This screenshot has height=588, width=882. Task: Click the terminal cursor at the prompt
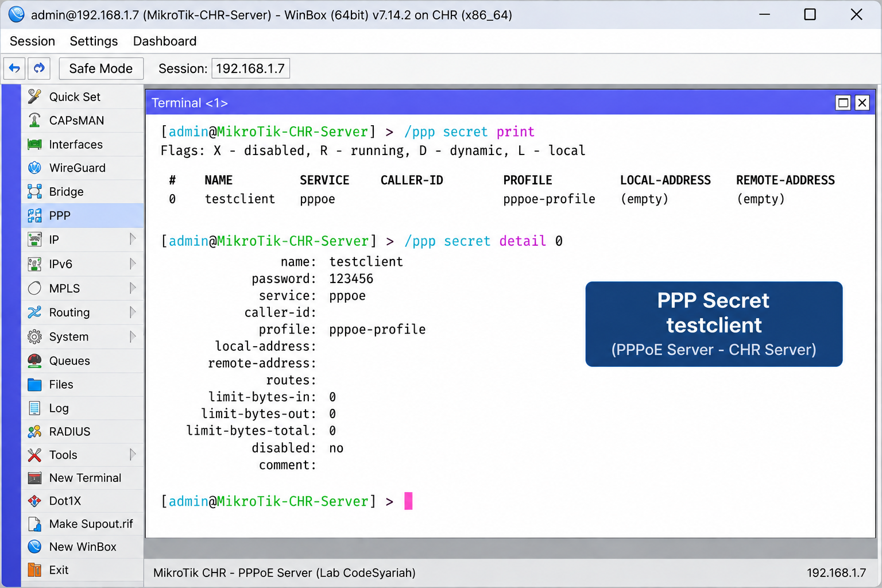coord(408,501)
